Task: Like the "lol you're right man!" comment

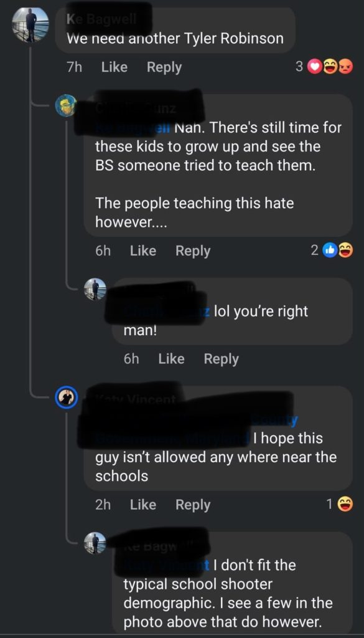Action: pyautogui.click(x=171, y=358)
